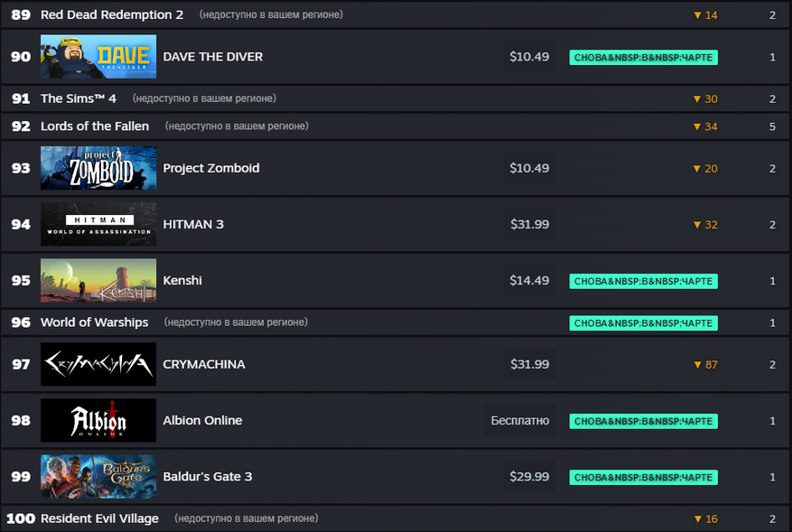
Task: Click the $29.99 price for Baldur's Gate 3
Action: (x=529, y=477)
